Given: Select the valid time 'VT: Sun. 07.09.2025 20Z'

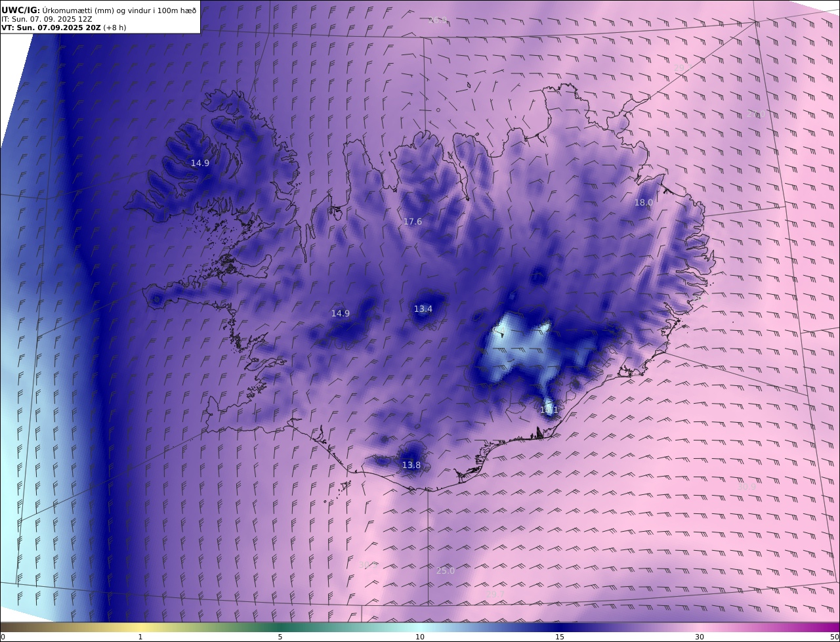Looking at the screenshot, I should 51,28.
